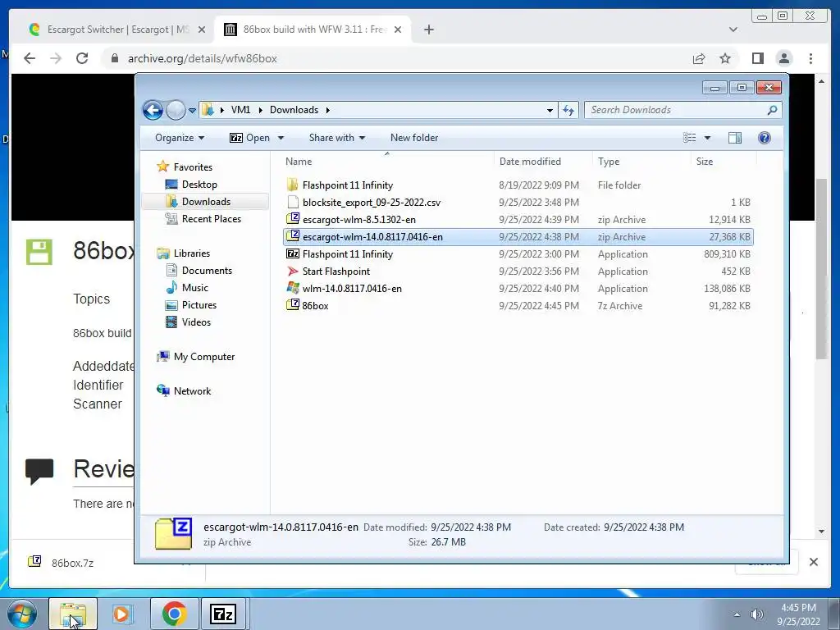Close the Chrome downloads bar
The width and height of the screenshot is (840, 630).
pos(813,562)
